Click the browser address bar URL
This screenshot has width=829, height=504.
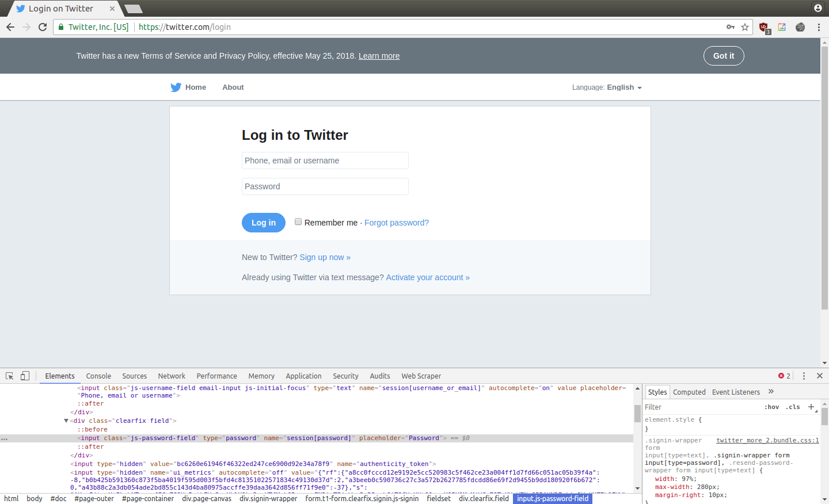(185, 27)
